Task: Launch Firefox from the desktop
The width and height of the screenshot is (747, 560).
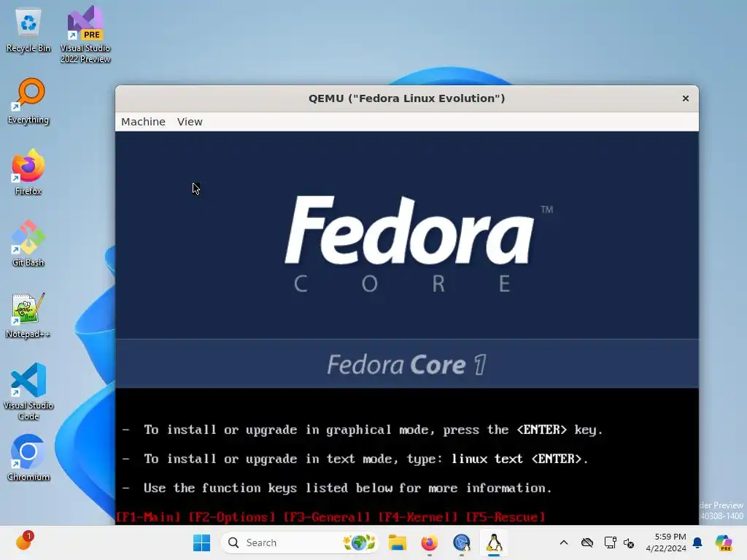Action: (x=28, y=172)
